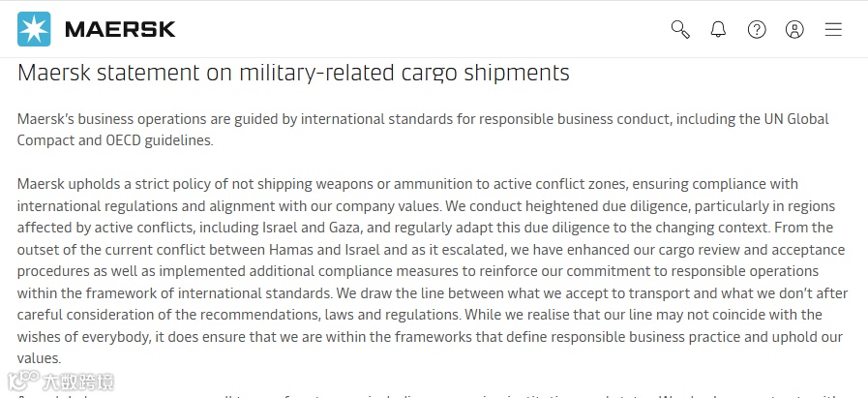The width and height of the screenshot is (868, 398).
Task: Open the user account icon
Action: click(x=794, y=29)
